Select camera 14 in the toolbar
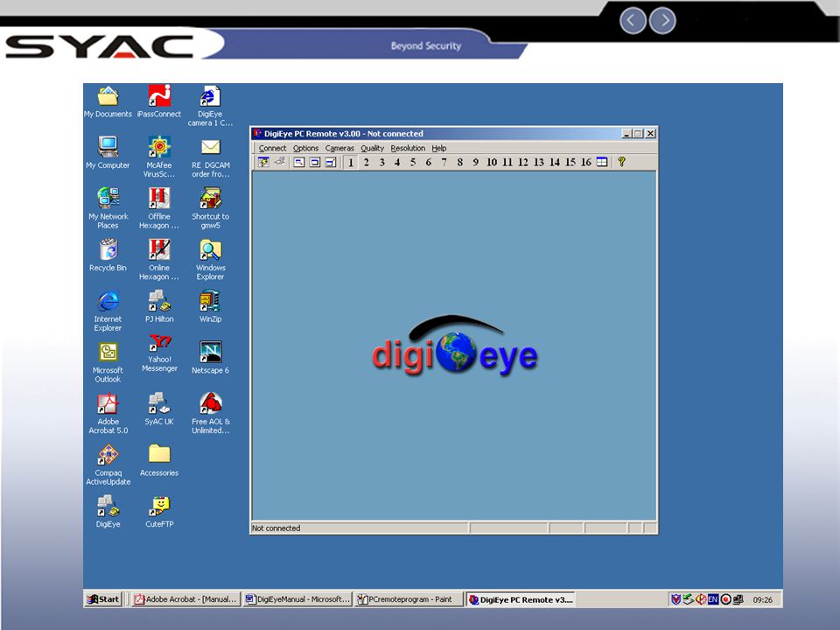Image resolution: width=840 pixels, height=630 pixels. 555,162
